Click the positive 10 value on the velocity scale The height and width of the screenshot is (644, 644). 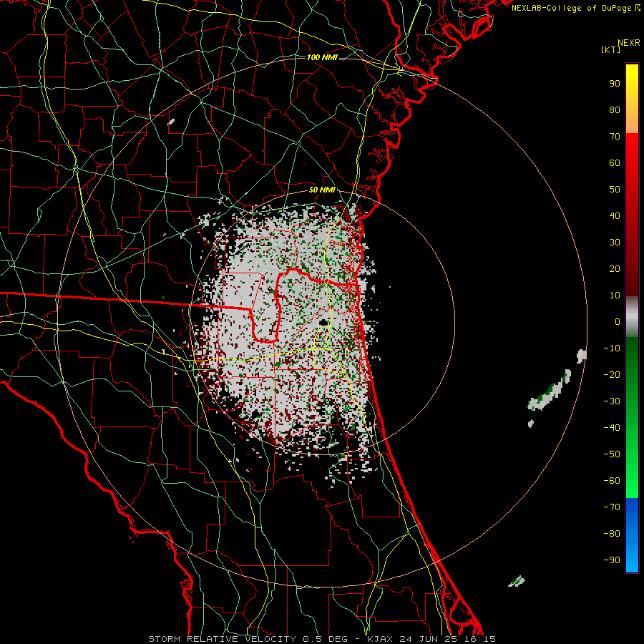(615, 296)
